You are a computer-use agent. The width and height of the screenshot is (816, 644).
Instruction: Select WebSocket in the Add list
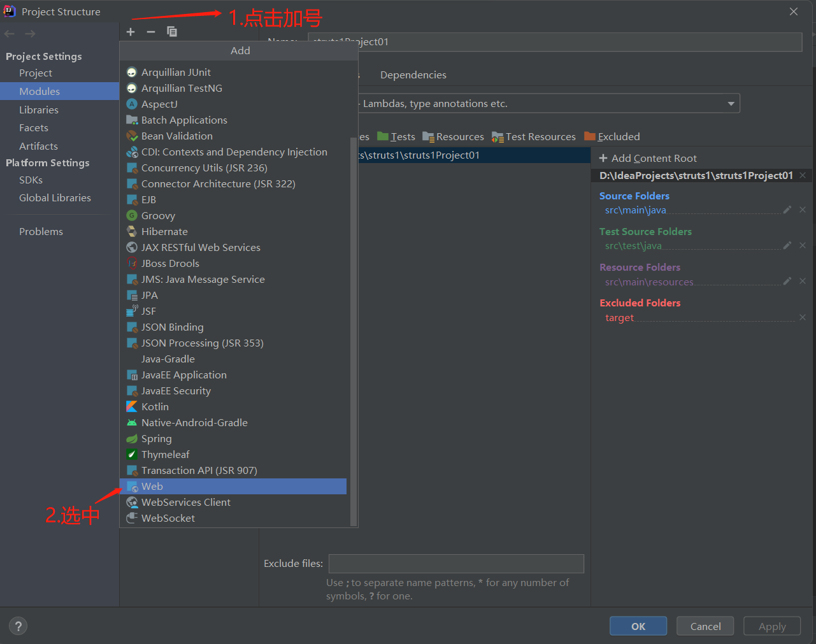coord(233,519)
